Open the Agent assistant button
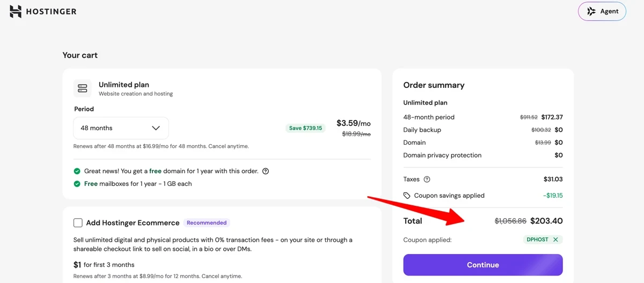The height and width of the screenshot is (283, 644). click(602, 11)
